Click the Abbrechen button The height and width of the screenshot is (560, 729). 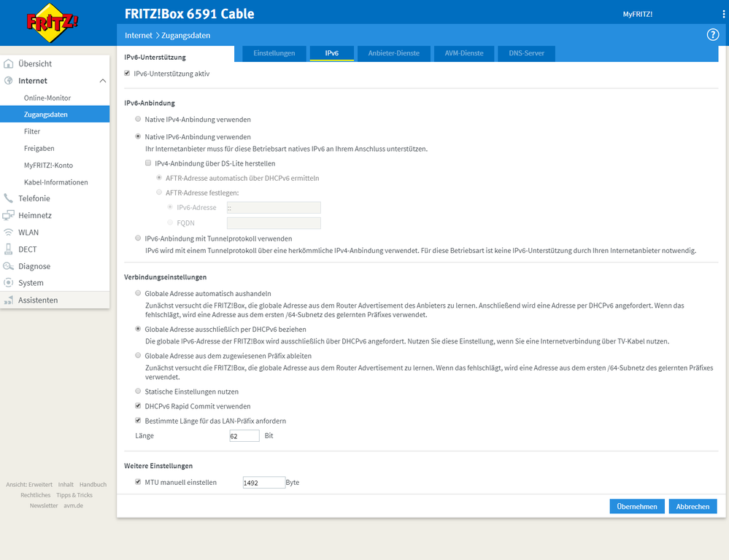point(693,507)
